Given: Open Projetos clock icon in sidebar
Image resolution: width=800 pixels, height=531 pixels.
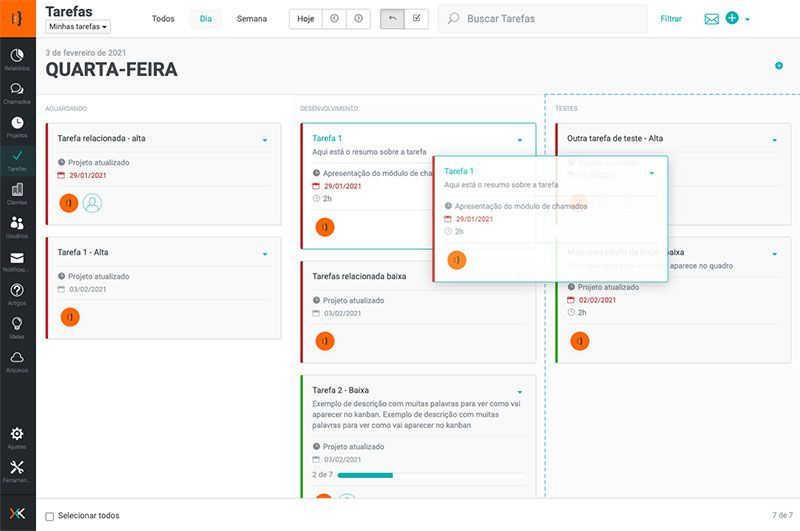Looking at the screenshot, I should [17, 127].
